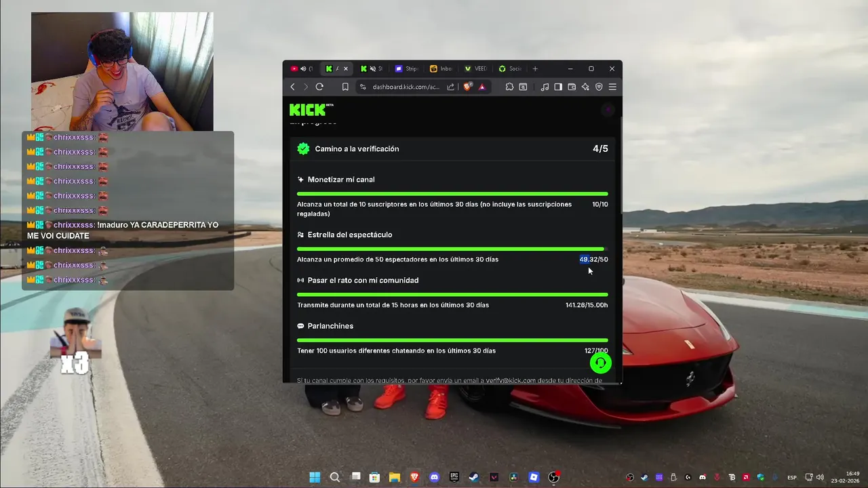The width and height of the screenshot is (868, 488).
Task: Open the Inbox browser tab
Action: pyautogui.click(x=441, y=68)
